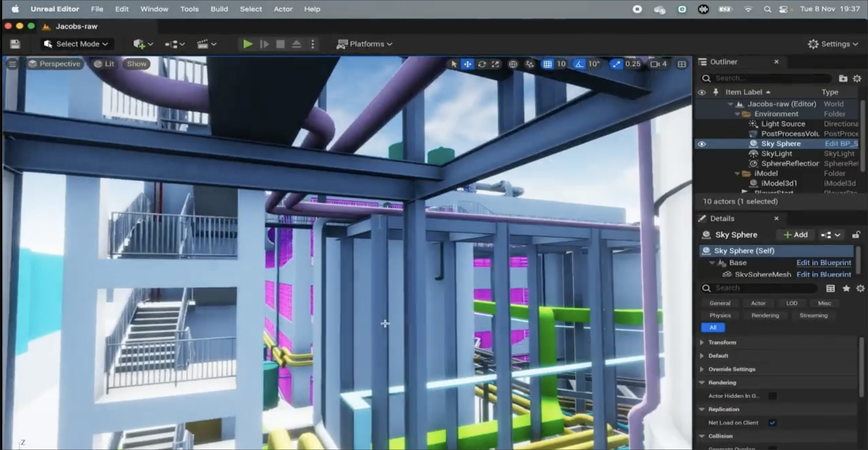Select Sky Sphere (Self) component
The image size is (868, 450).
776,251
